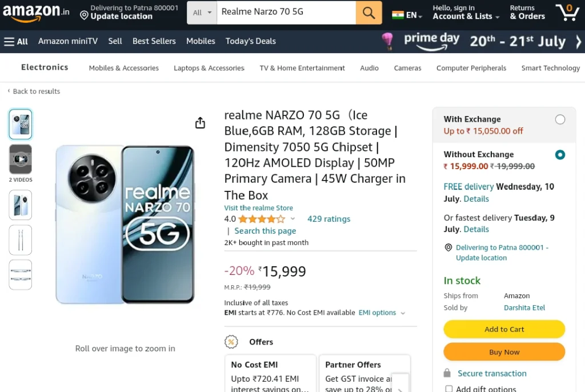Open the shopping cart icon
585x392 pixels.
tap(567, 13)
